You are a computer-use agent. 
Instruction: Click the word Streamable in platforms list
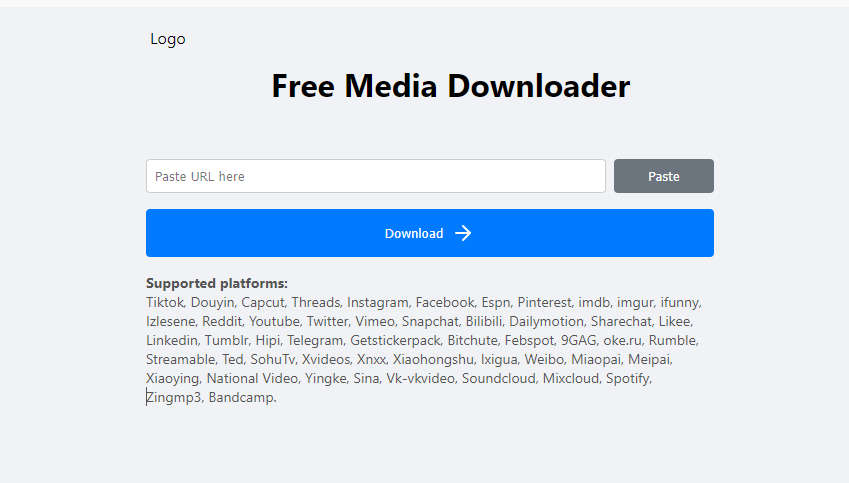tap(180, 359)
